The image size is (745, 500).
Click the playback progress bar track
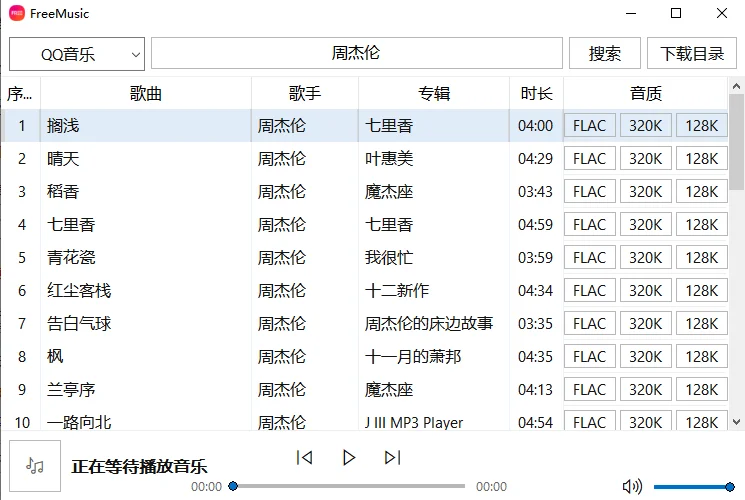pos(349,486)
